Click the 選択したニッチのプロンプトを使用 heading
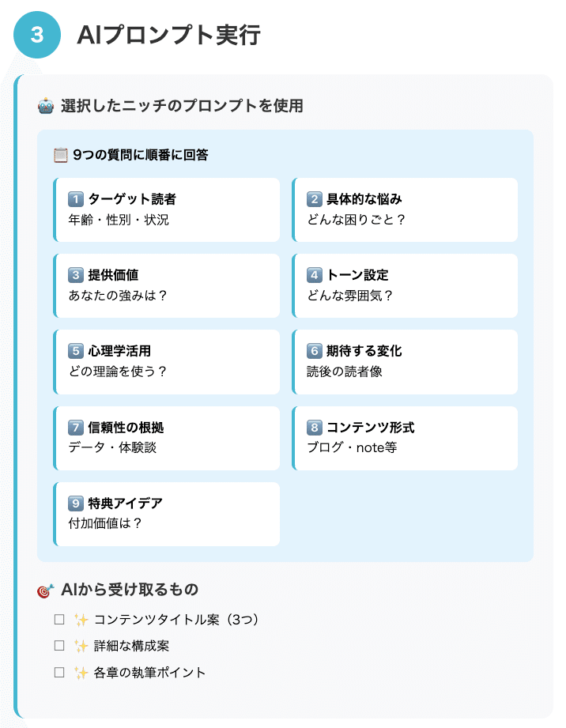This screenshot has height=728, width=566. (182, 105)
